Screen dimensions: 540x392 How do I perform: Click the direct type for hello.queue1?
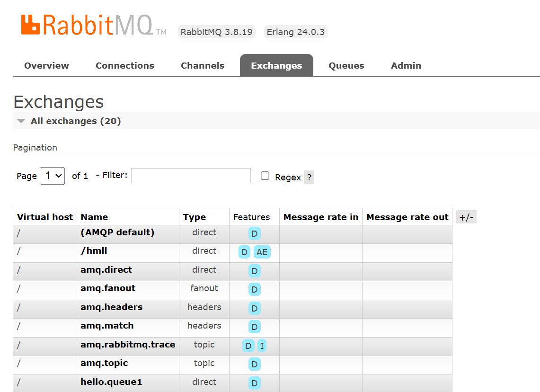[x=204, y=382]
